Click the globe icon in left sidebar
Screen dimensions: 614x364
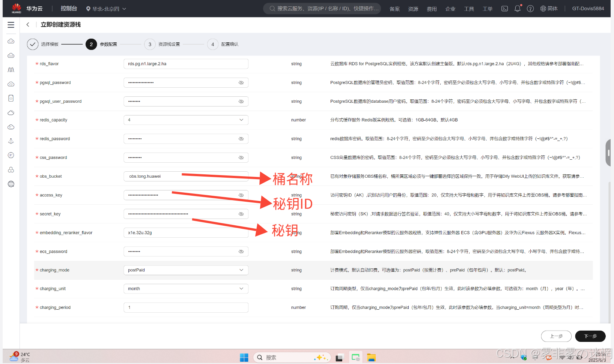[x=11, y=184]
